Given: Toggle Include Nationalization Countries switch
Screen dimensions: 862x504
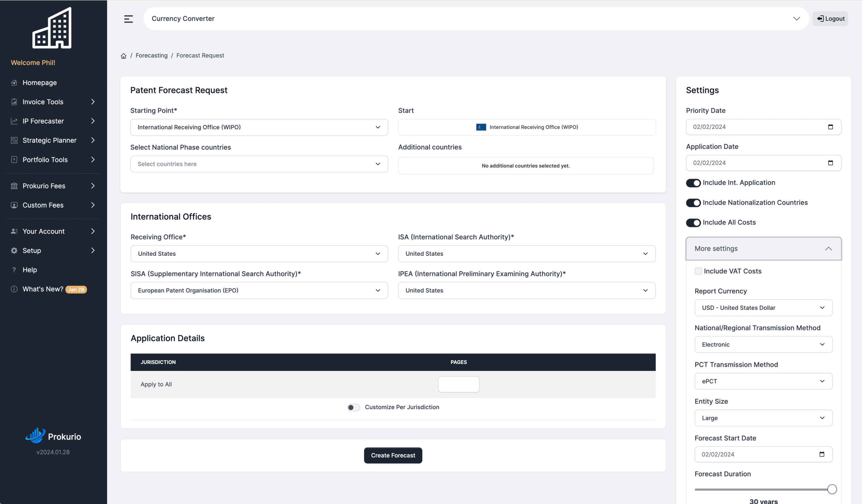Looking at the screenshot, I should pos(693,203).
